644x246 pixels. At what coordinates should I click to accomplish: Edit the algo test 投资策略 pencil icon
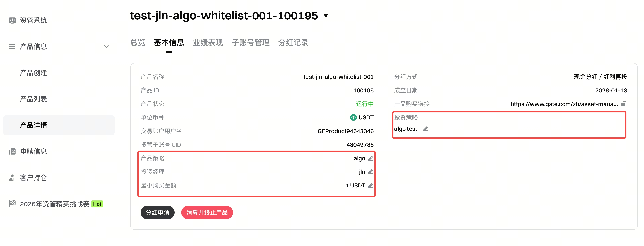coord(426,129)
